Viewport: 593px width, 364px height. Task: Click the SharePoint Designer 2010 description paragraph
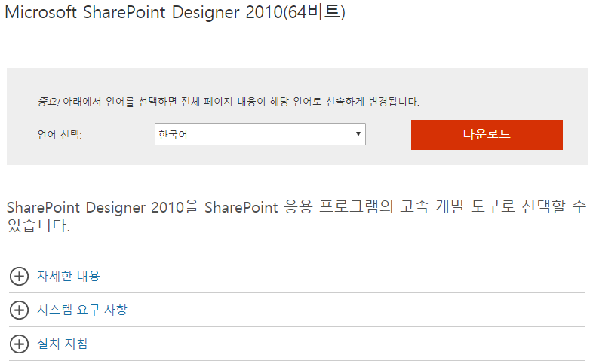(296, 216)
